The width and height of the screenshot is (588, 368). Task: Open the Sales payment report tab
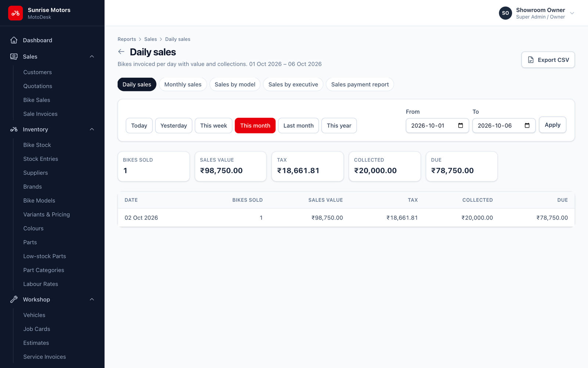(360, 84)
